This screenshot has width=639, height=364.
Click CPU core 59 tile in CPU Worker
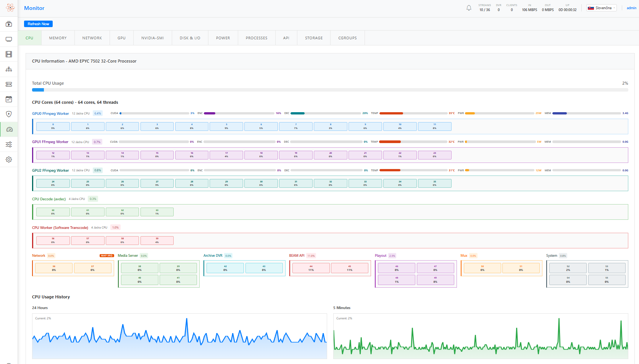pos(157,240)
